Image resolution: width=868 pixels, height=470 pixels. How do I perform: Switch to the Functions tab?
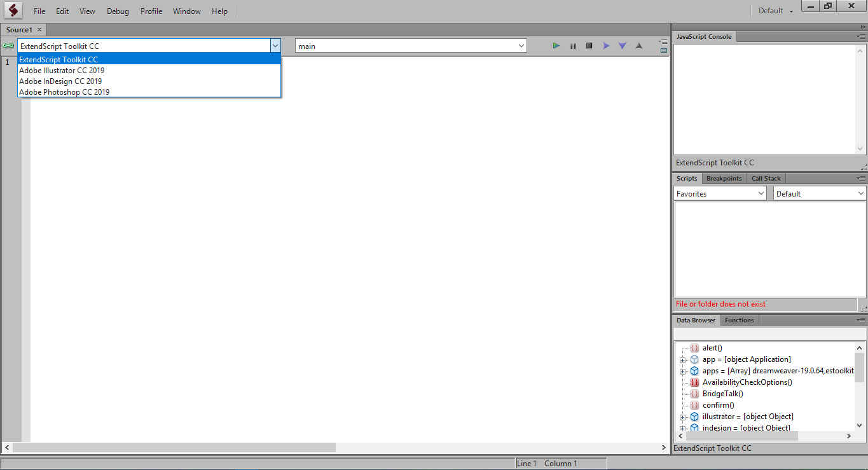coord(739,320)
